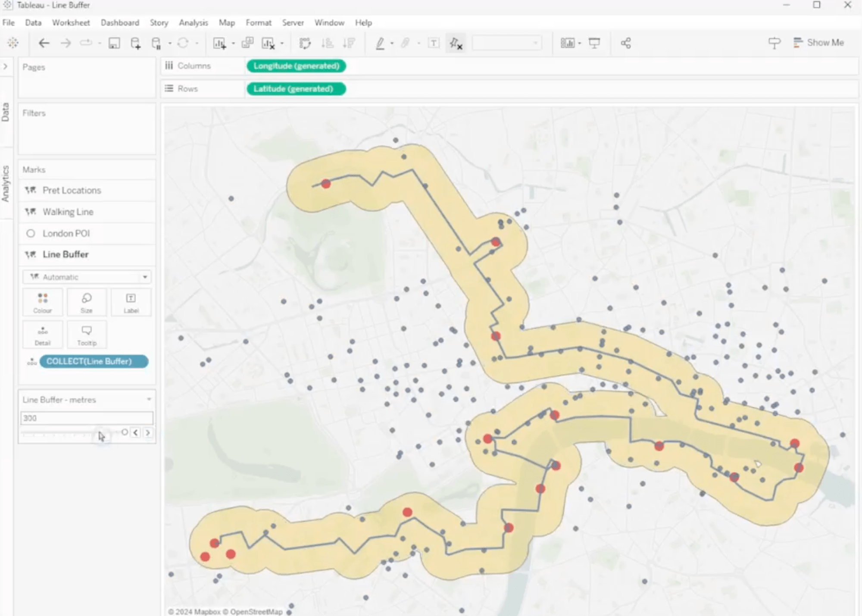Select the Walking Line marks layer
Image resolution: width=862 pixels, height=616 pixels.
pos(68,212)
